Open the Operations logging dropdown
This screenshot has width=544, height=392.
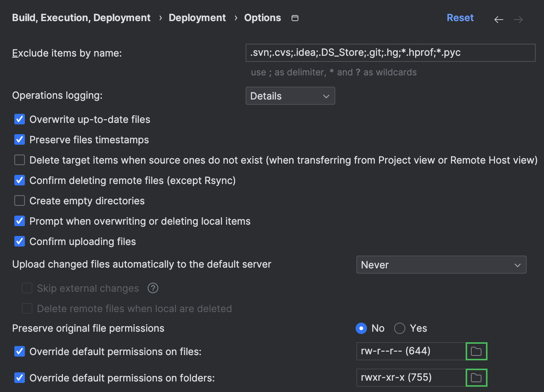290,96
